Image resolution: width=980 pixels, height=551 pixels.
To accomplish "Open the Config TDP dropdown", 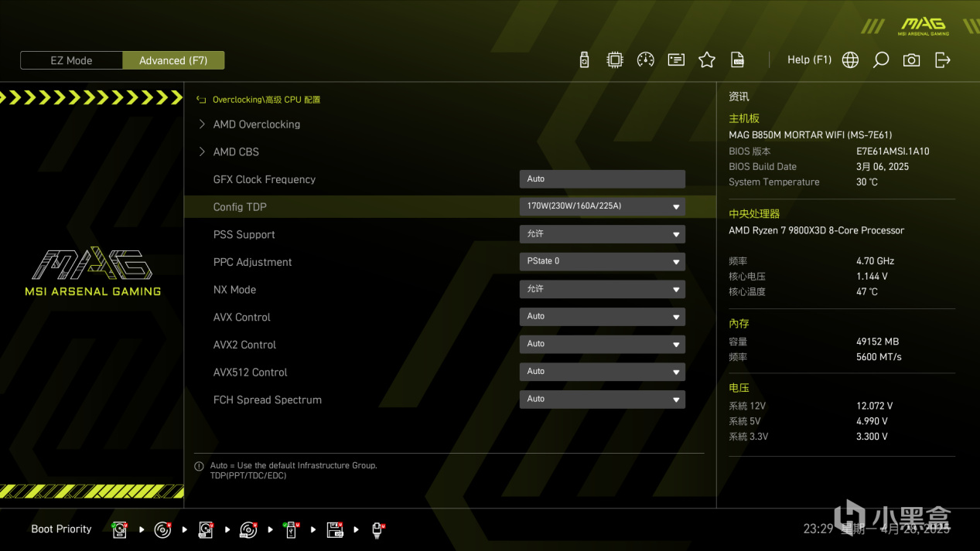I will (603, 206).
